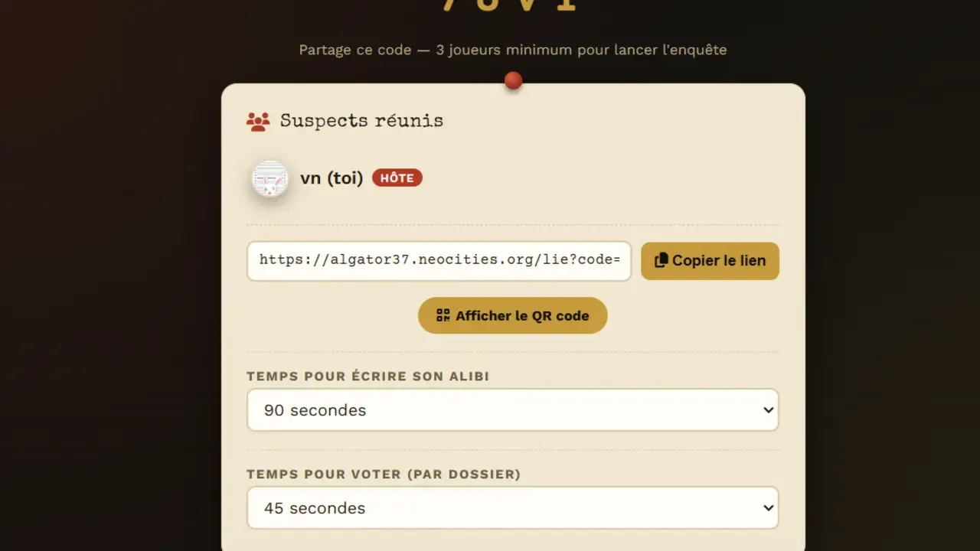Select the vn player avatar

pos(269,179)
